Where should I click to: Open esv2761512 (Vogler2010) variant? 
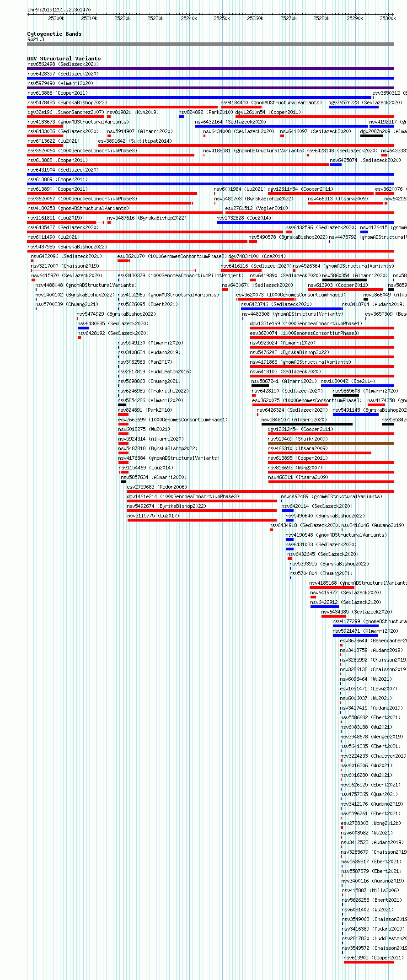point(257,208)
